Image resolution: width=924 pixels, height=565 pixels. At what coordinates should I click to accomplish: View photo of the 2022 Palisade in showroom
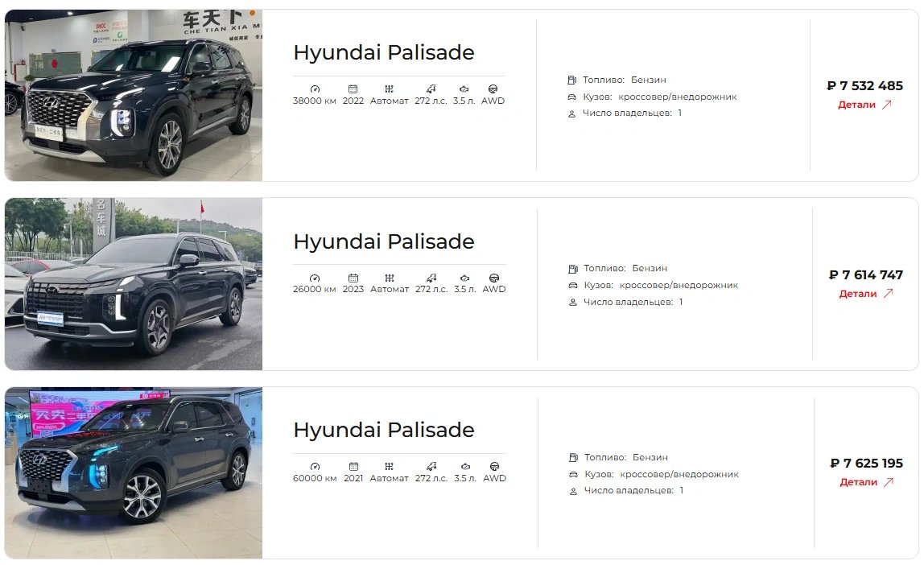click(x=133, y=95)
